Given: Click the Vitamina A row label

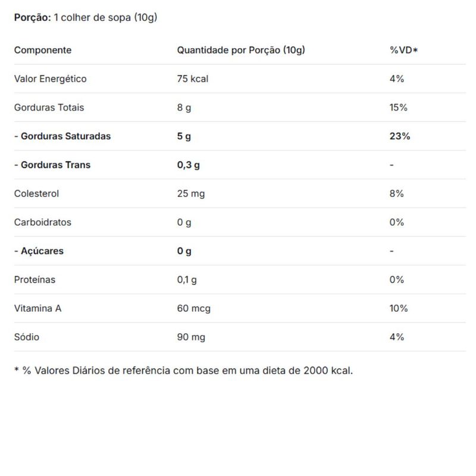Looking at the screenshot, I should [38, 308].
